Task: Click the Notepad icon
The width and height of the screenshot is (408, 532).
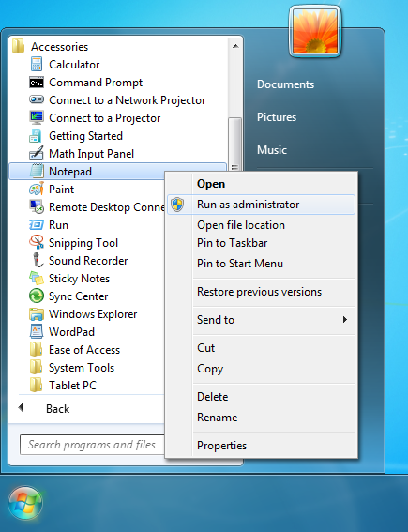Action: [37, 171]
